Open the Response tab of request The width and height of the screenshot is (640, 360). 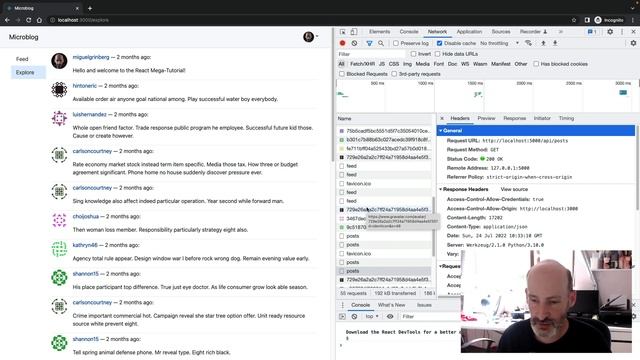(515, 118)
